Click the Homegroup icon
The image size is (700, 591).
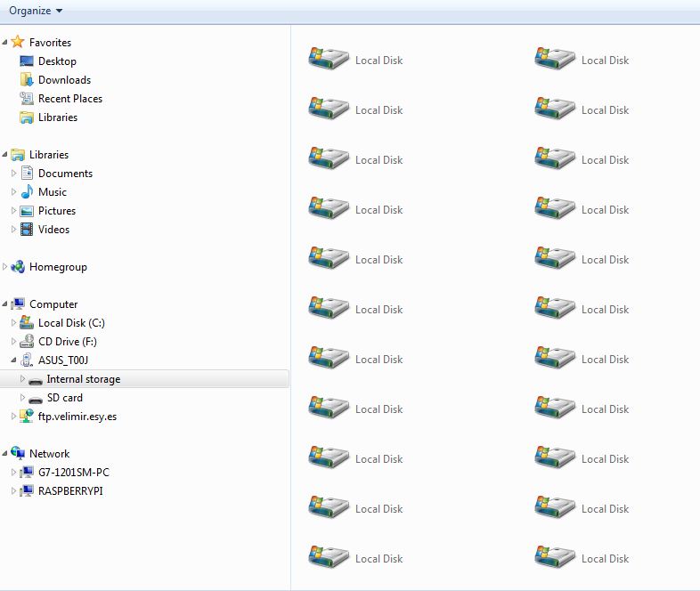point(18,267)
